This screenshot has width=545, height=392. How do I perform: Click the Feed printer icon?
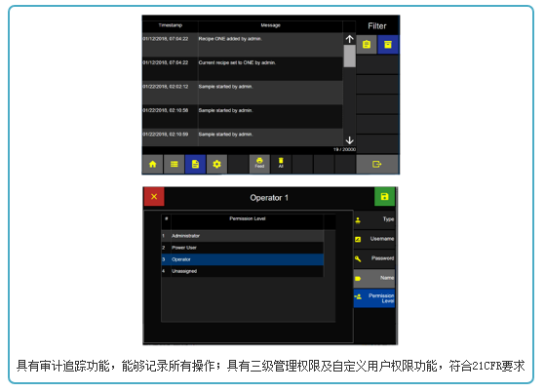tap(259, 163)
